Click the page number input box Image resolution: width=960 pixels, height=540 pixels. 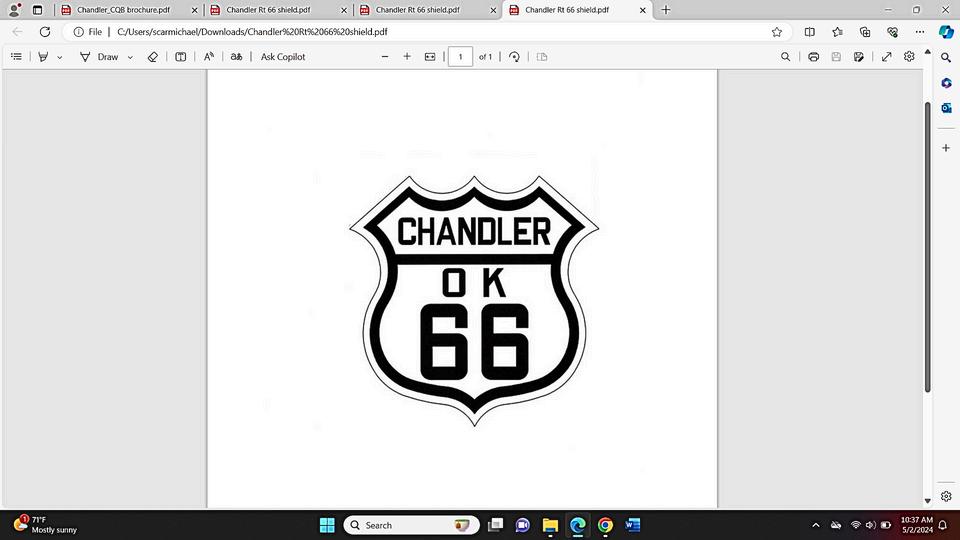[x=460, y=56]
